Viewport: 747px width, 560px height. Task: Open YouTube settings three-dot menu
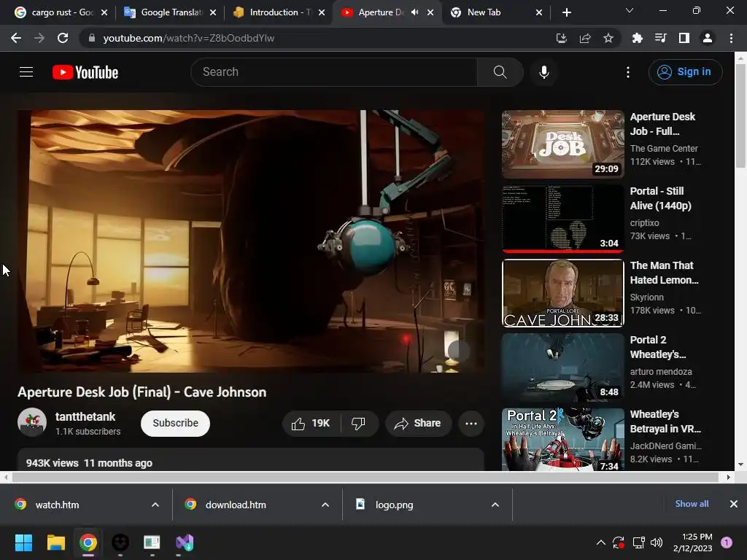coord(628,72)
